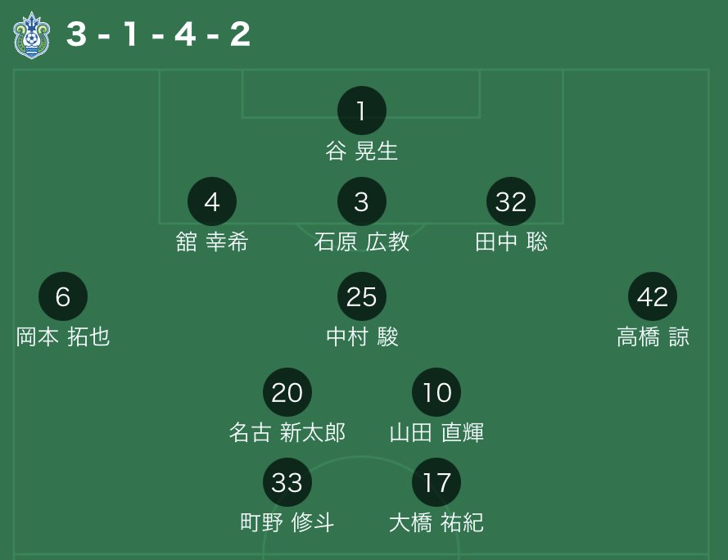728x560 pixels.
Task: Select the number 10 player badge
Action: pos(436,392)
